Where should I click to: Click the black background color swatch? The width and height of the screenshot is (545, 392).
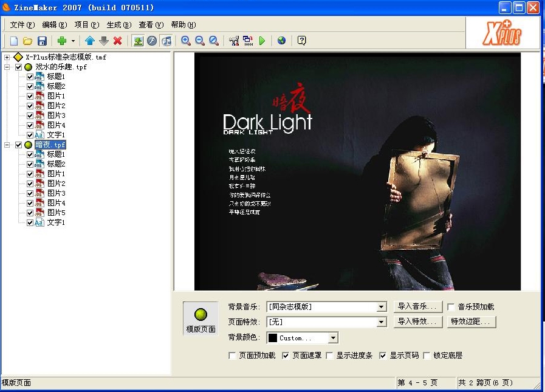[273, 338]
